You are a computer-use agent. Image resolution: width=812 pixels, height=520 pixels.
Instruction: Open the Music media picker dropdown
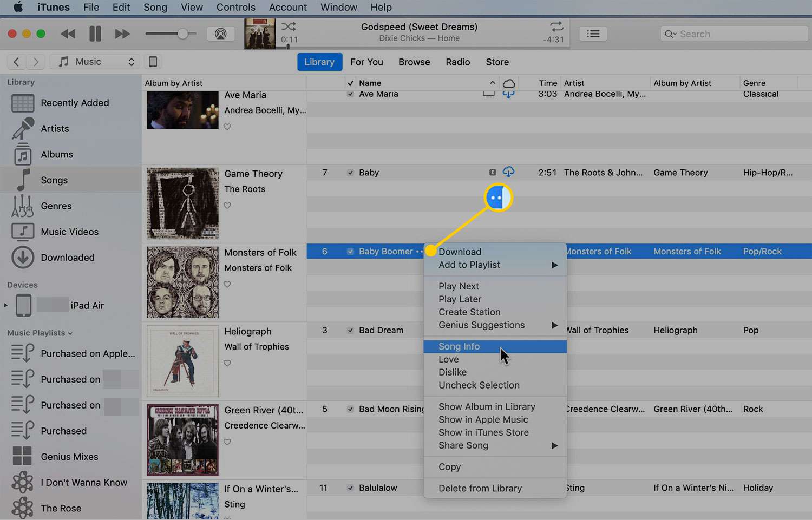coord(95,62)
